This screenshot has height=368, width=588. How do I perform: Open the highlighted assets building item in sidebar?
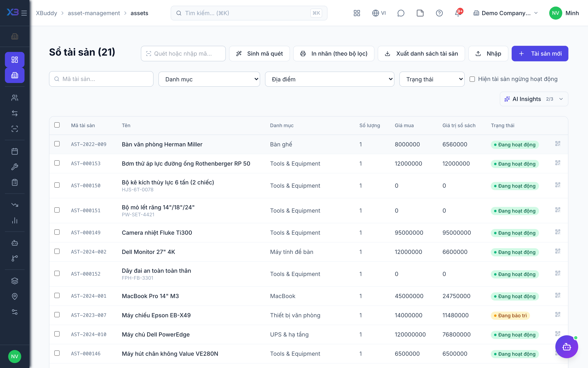click(14, 75)
